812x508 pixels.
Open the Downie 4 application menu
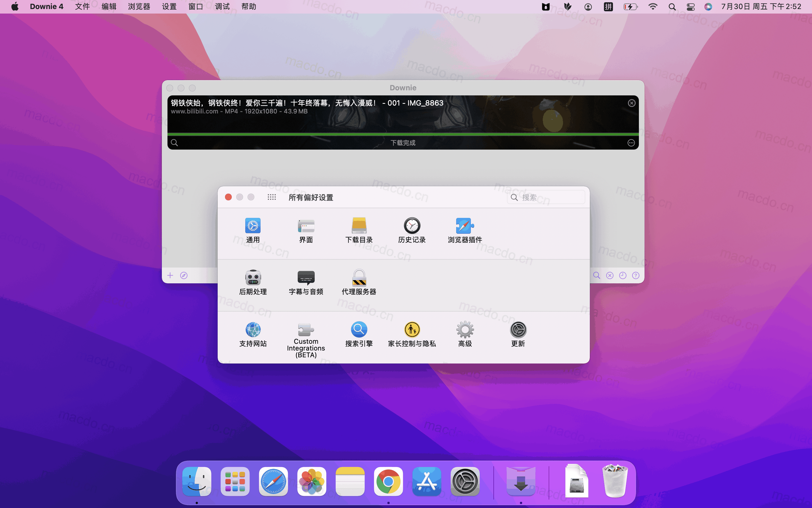point(47,7)
